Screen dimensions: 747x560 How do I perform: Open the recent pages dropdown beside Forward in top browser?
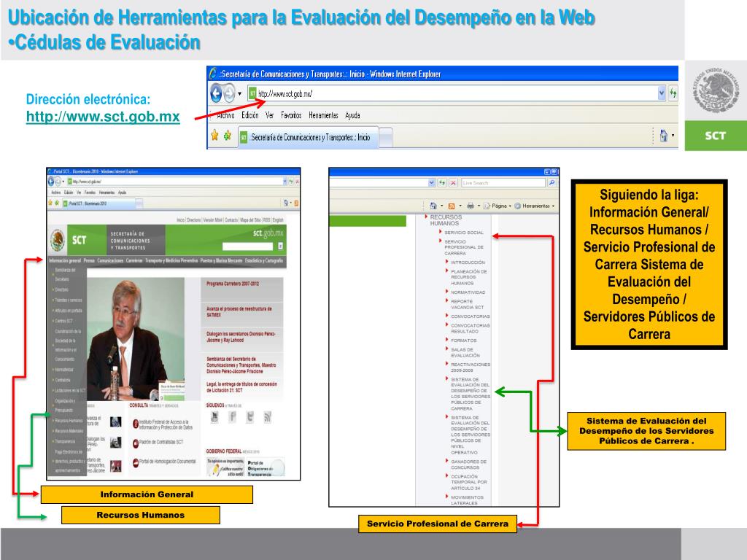pos(239,94)
